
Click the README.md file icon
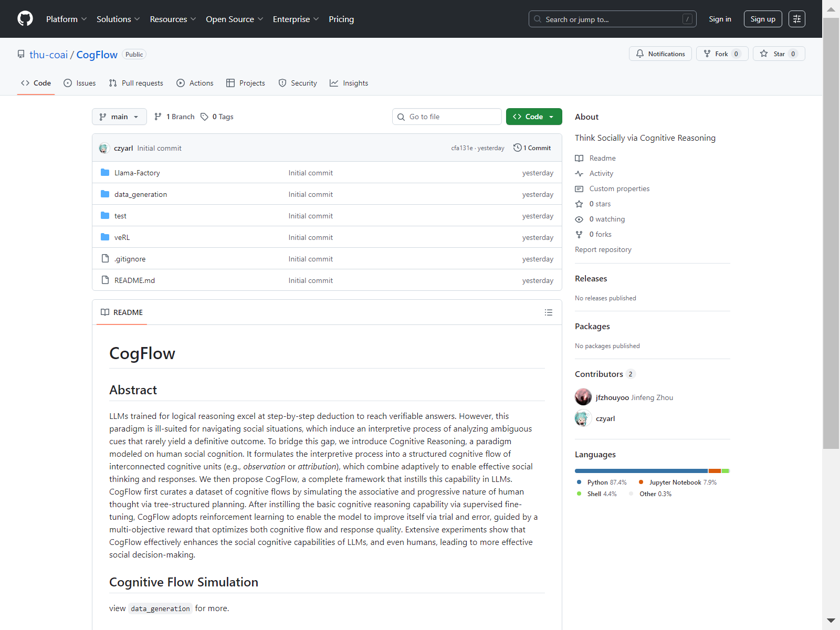click(105, 280)
